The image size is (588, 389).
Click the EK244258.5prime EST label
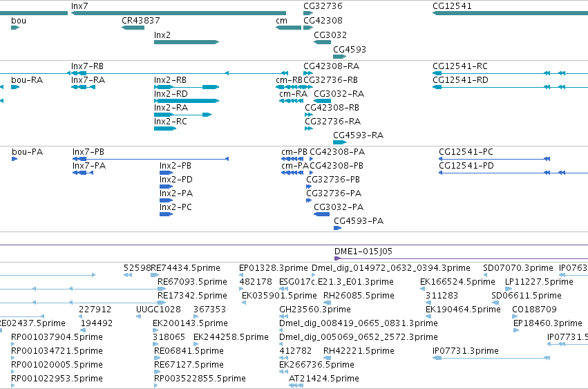tap(231, 338)
